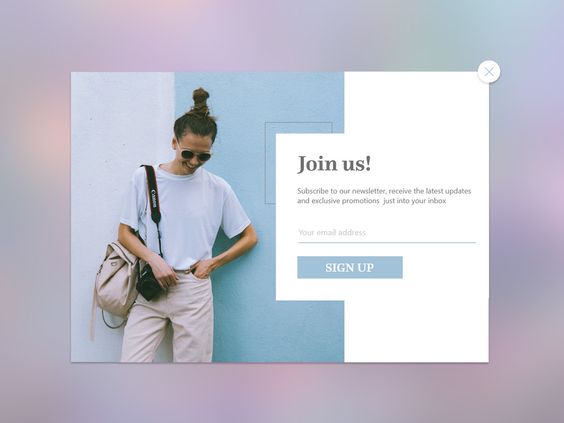Focus the "Your email address" field

click(387, 233)
